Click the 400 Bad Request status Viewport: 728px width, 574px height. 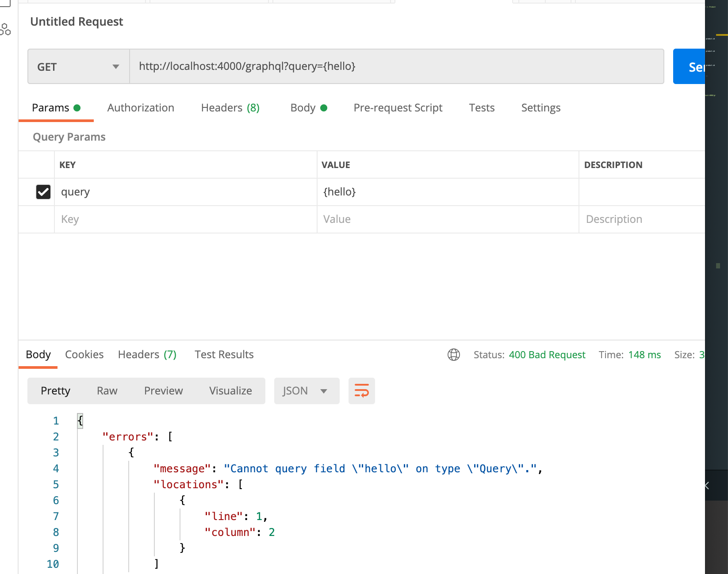click(x=547, y=355)
